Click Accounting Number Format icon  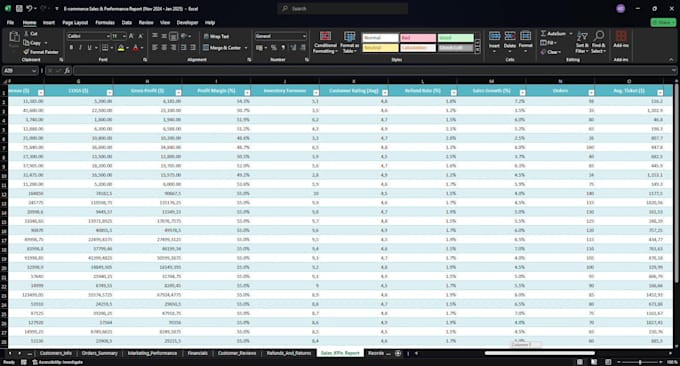point(259,48)
